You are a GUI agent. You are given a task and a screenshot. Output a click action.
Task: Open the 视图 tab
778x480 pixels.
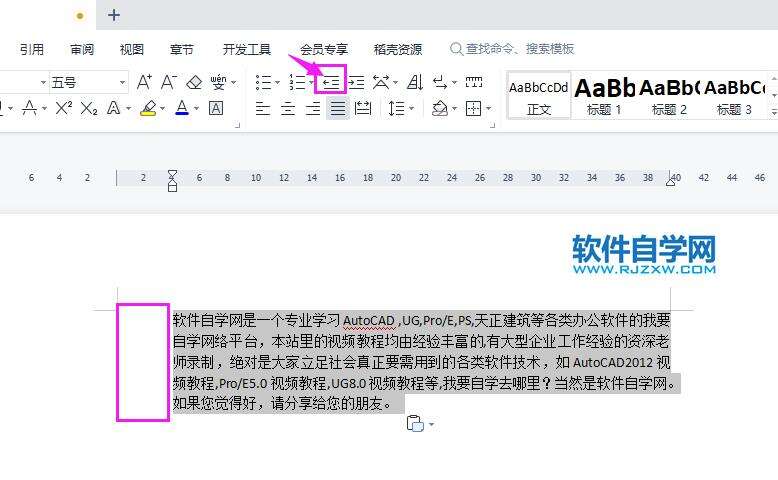(131, 49)
